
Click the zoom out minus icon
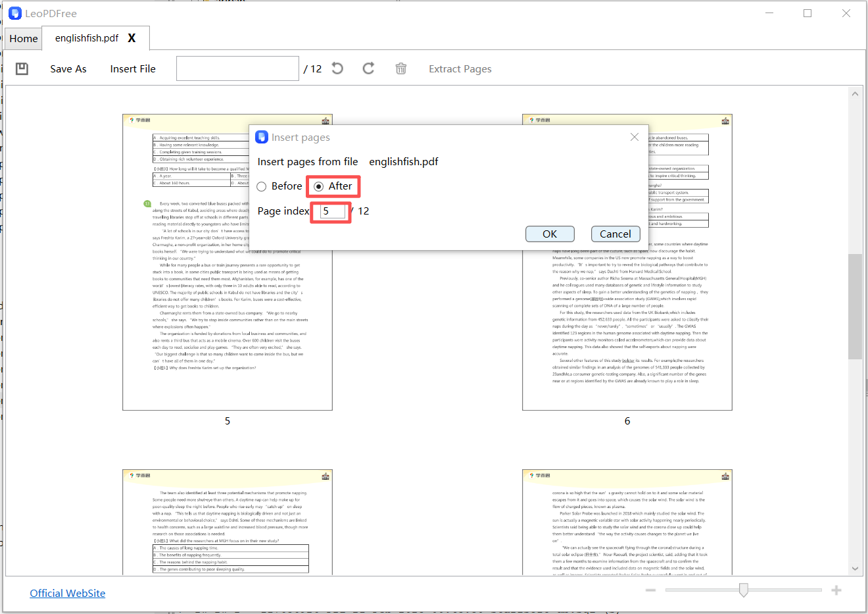650,590
